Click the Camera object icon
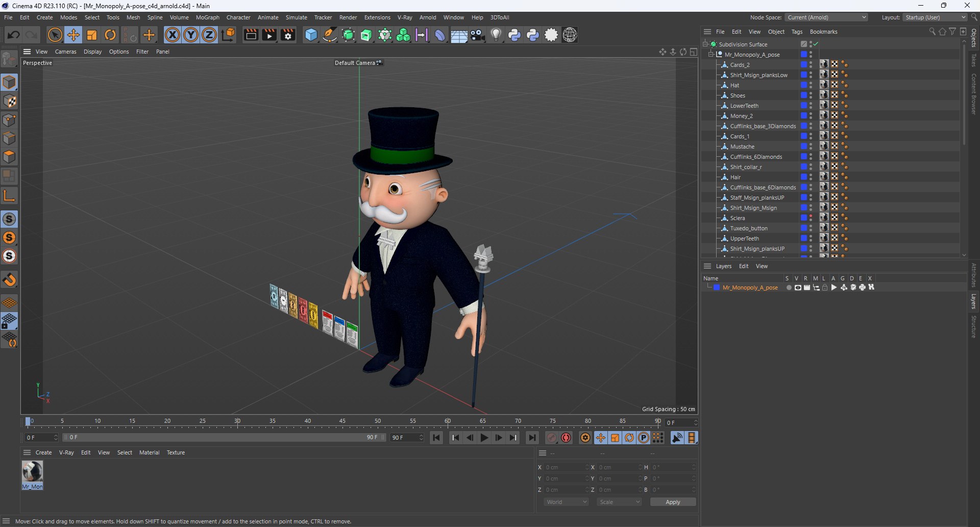Image resolution: width=980 pixels, height=527 pixels. point(478,35)
